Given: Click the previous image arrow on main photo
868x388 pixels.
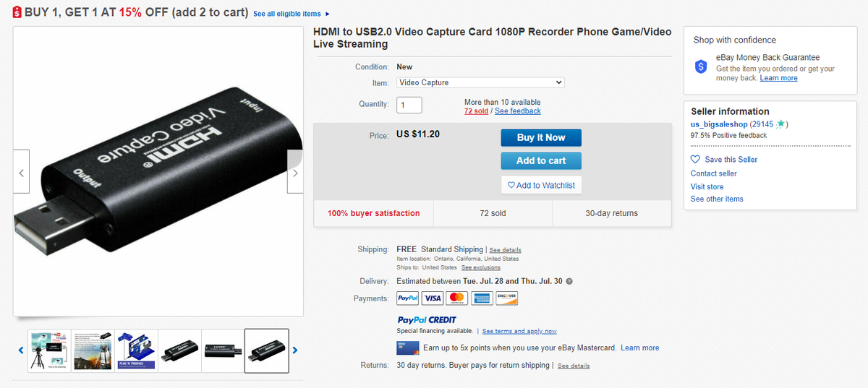Looking at the screenshot, I should point(21,172).
